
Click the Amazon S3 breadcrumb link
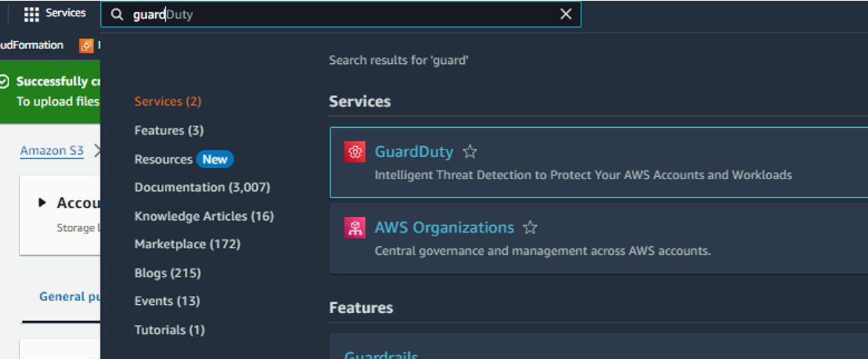click(51, 151)
